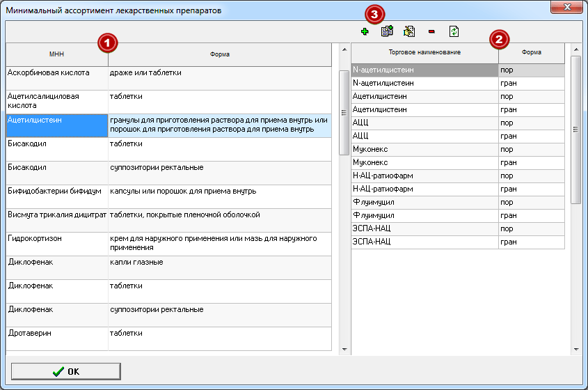Close the Минимальный ассортимент window

pyautogui.click(x=566, y=7)
